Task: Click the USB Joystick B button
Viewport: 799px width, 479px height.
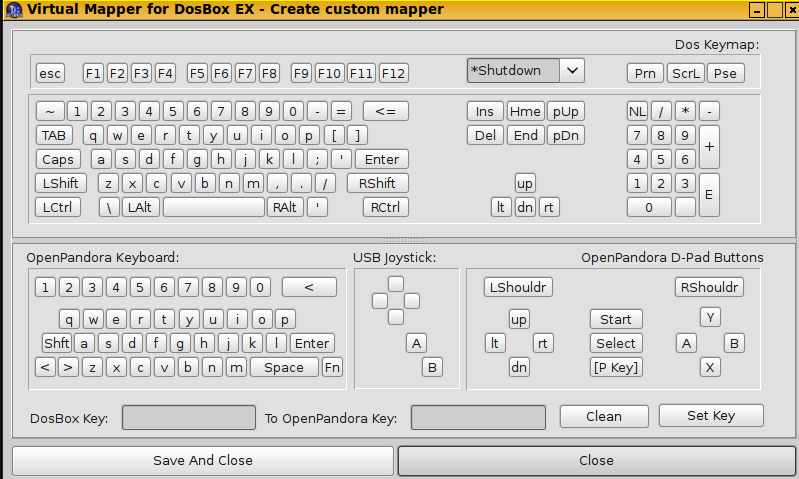Action: [432, 367]
